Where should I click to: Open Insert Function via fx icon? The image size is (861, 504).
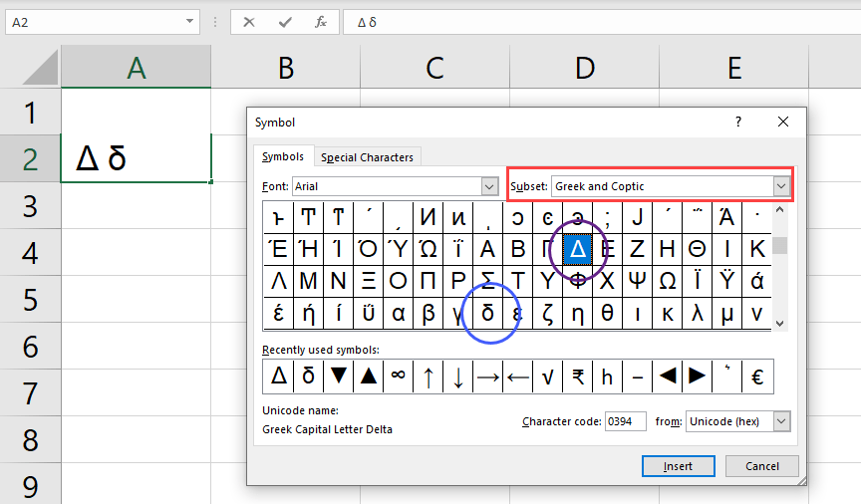tap(321, 22)
